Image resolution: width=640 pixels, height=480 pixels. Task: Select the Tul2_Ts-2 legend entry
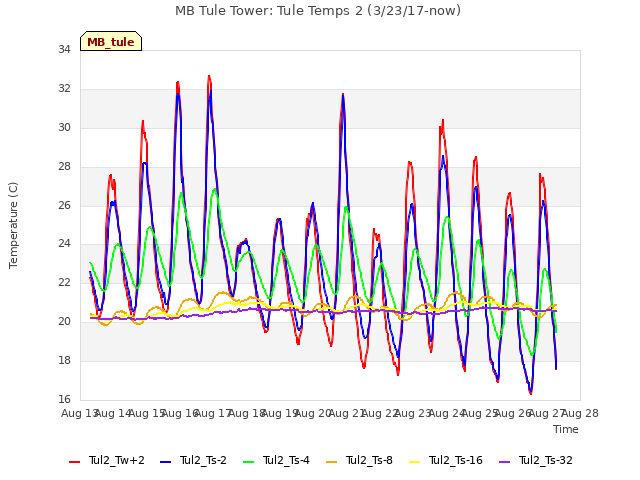[x=193, y=460]
